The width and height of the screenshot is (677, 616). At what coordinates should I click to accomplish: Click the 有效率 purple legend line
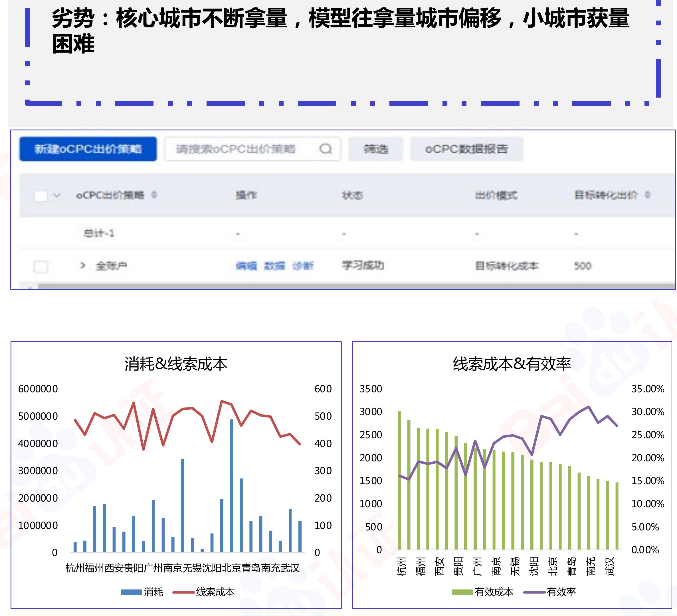coord(534,593)
